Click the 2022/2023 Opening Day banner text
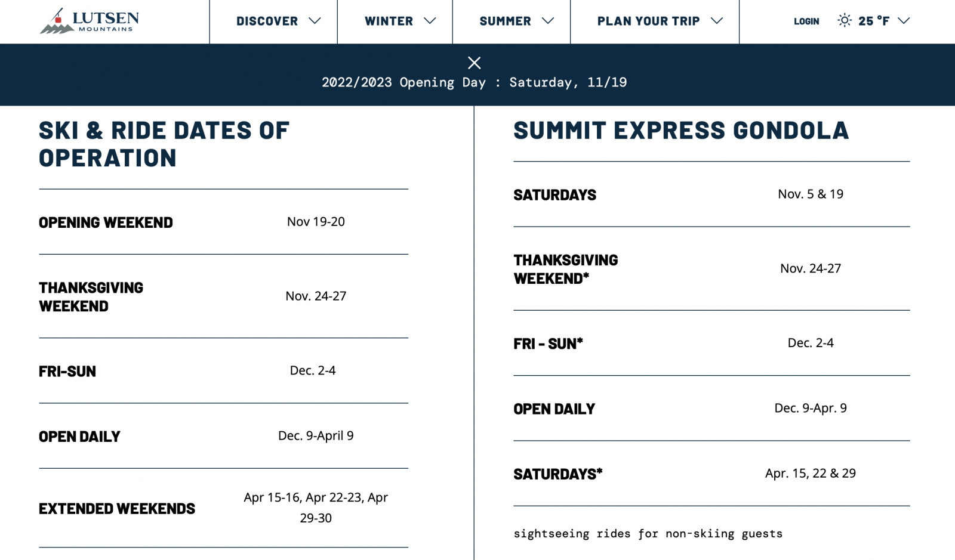The height and width of the screenshot is (560, 955). pos(475,82)
